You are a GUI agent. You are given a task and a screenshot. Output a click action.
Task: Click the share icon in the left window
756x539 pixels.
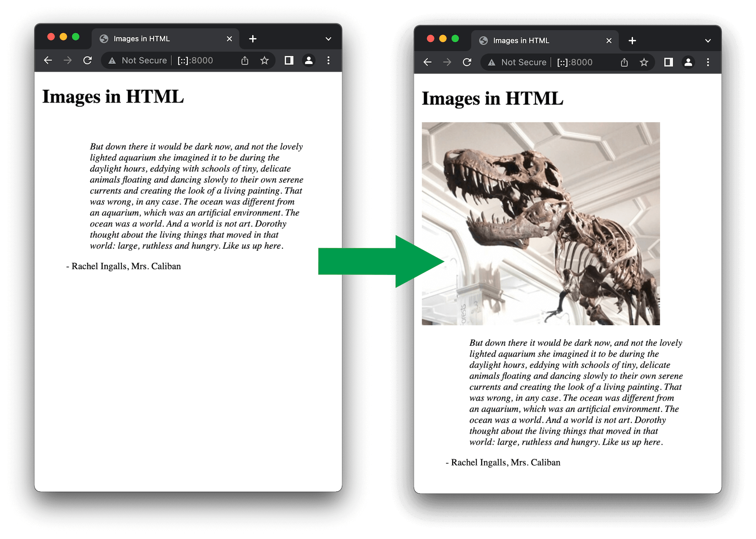tap(245, 60)
